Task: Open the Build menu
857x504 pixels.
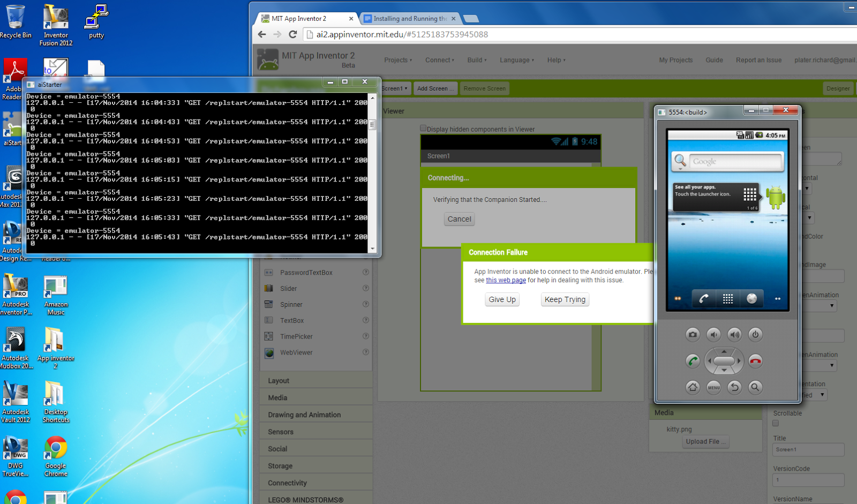Action: pos(477,60)
